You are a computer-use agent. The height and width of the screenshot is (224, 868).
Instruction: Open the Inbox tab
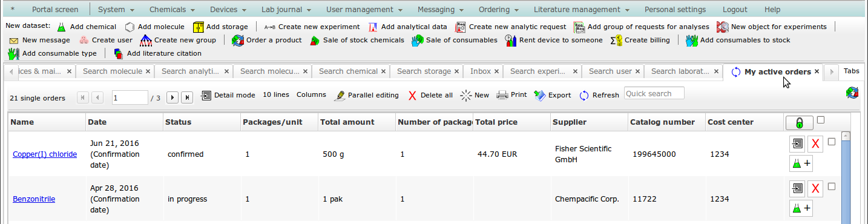click(x=481, y=71)
